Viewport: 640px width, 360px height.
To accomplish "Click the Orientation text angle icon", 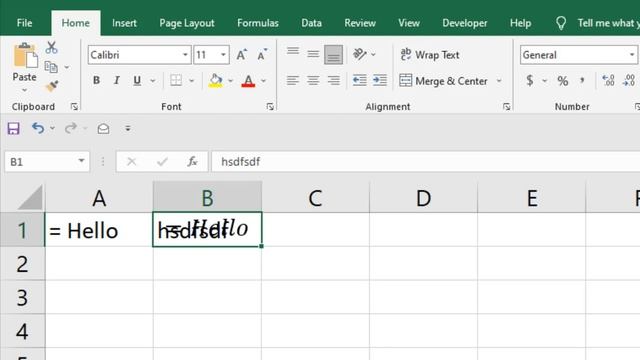I will click(x=360, y=54).
